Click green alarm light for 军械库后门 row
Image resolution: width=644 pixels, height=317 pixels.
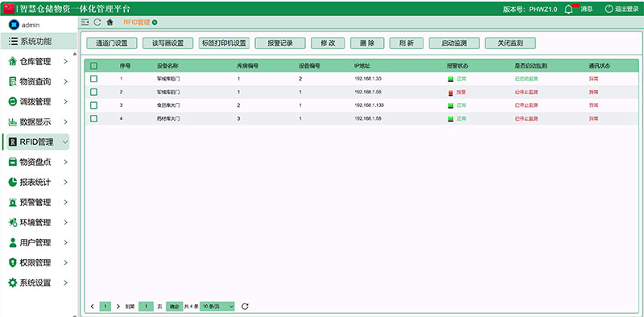[451, 79]
